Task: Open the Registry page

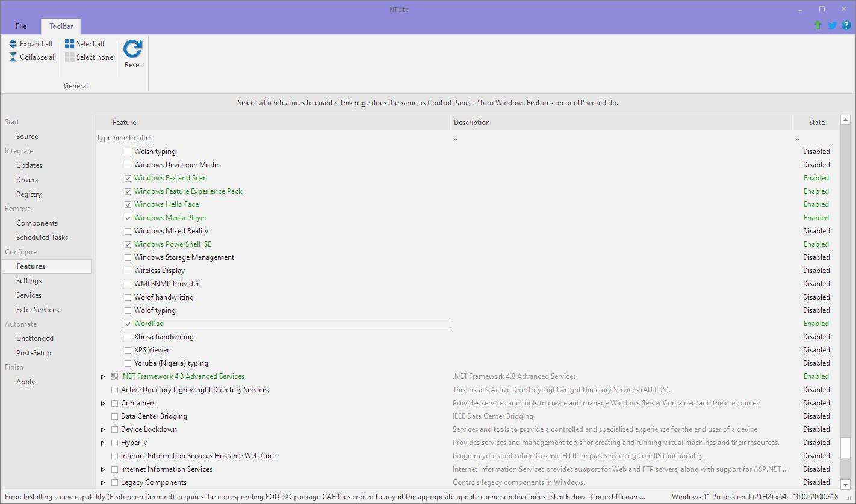Action: [x=29, y=194]
